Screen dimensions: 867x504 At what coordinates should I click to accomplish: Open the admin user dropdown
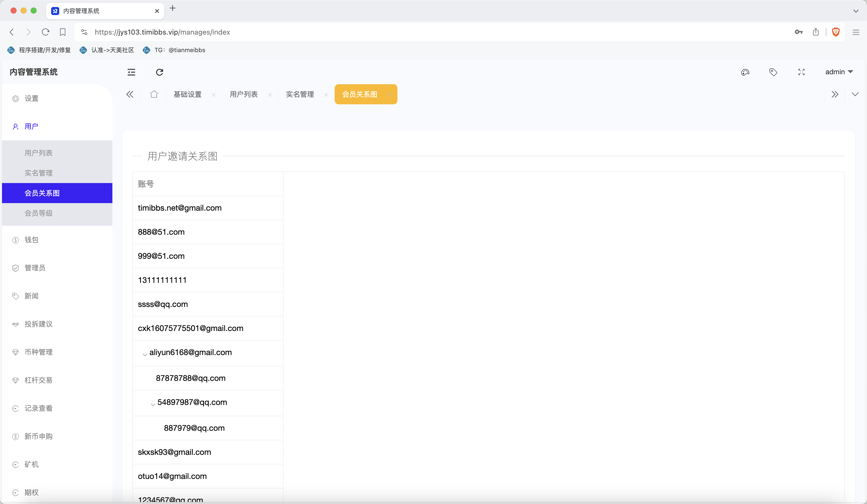pyautogui.click(x=839, y=72)
